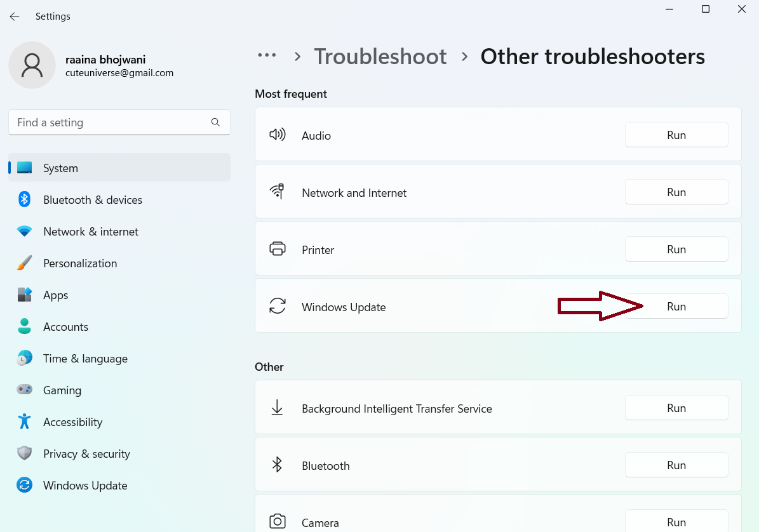Viewport: 759px width, 532px height.
Task: Open Accessibility settings
Action: pyautogui.click(x=72, y=422)
